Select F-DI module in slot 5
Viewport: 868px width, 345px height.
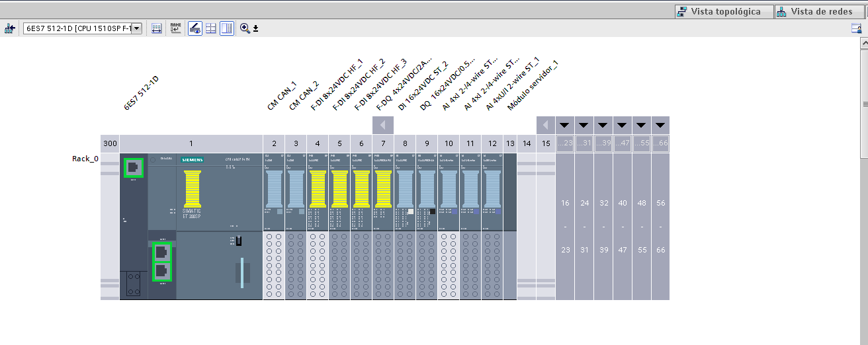click(339, 226)
